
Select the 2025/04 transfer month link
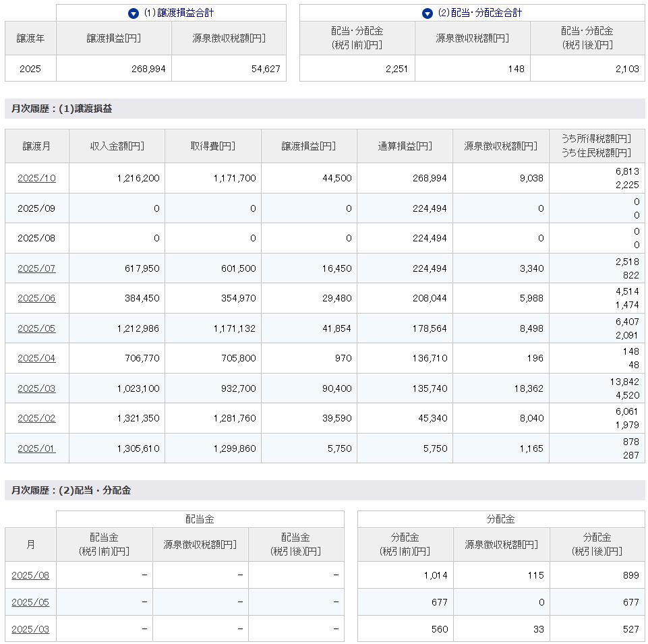[36, 358]
